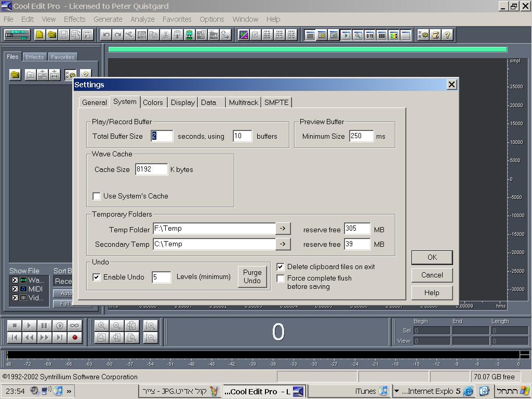Open the Analyze menu
Screen dimensions: 532x399
pos(142,19)
